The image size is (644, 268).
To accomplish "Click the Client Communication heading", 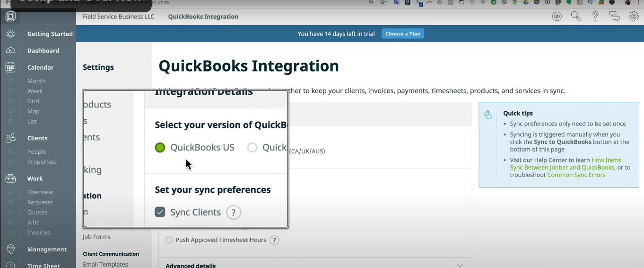I will (x=111, y=254).
